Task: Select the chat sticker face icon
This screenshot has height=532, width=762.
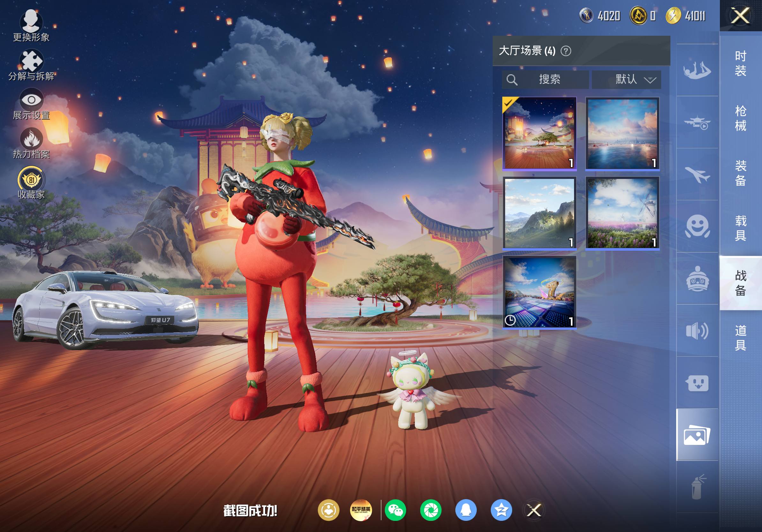Action: click(x=697, y=383)
